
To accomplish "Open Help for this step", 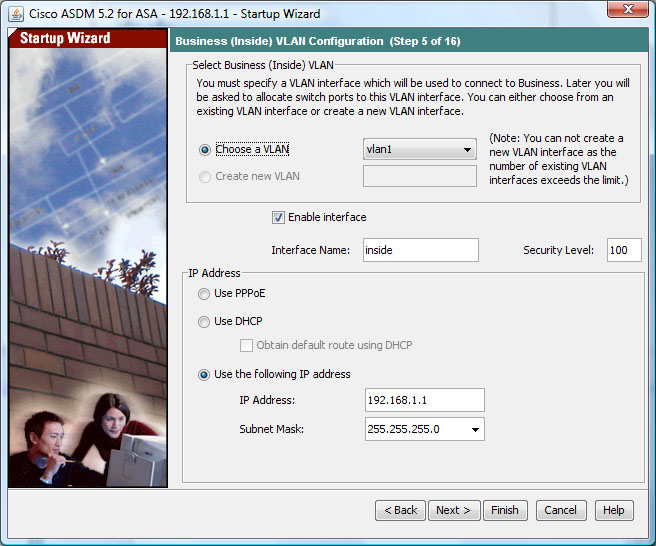I will [614, 510].
